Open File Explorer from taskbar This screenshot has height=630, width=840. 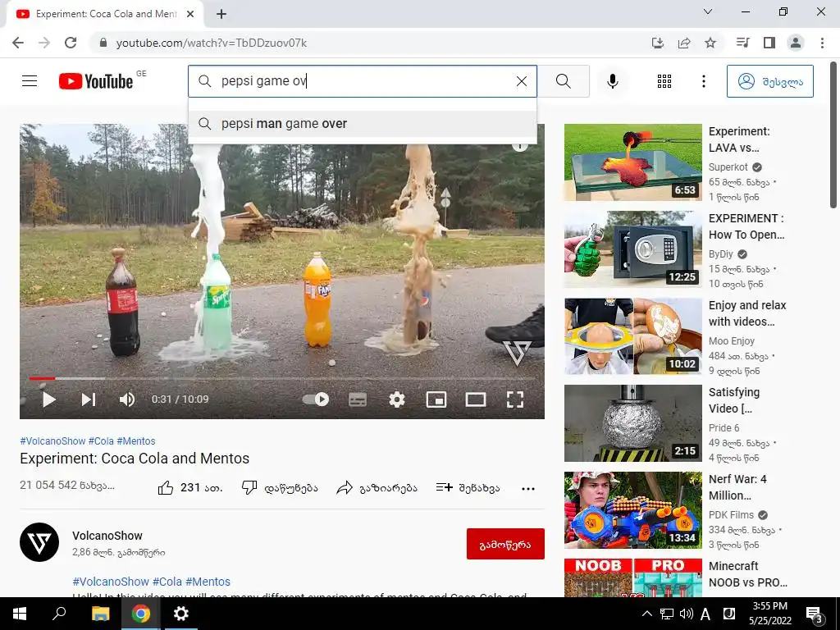coord(100,614)
